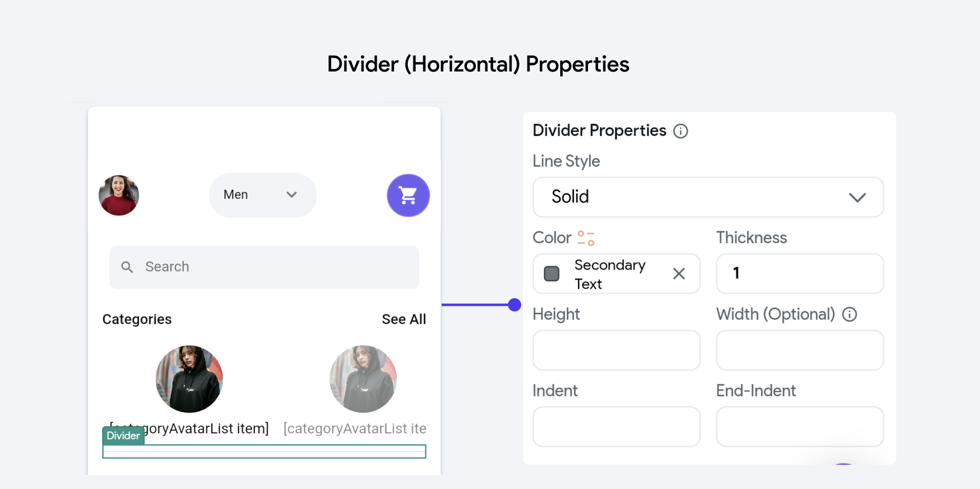Click the Search field
980x489 pixels.
point(264,267)
